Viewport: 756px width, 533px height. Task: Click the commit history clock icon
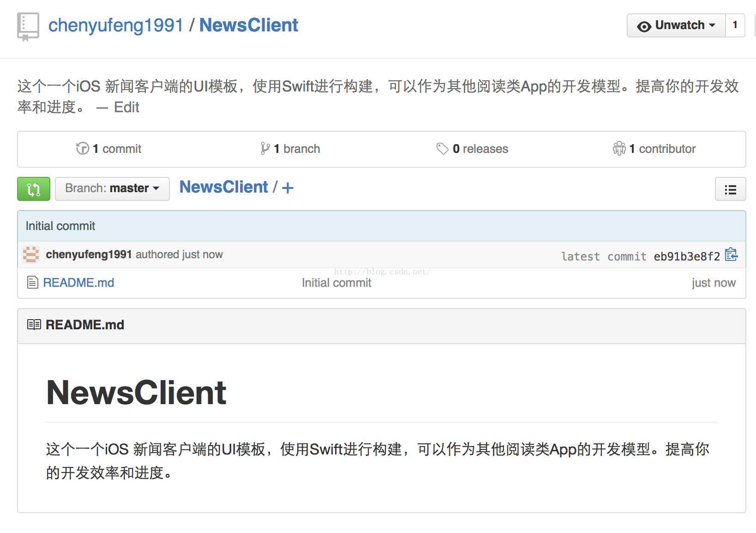click(83, 148)
